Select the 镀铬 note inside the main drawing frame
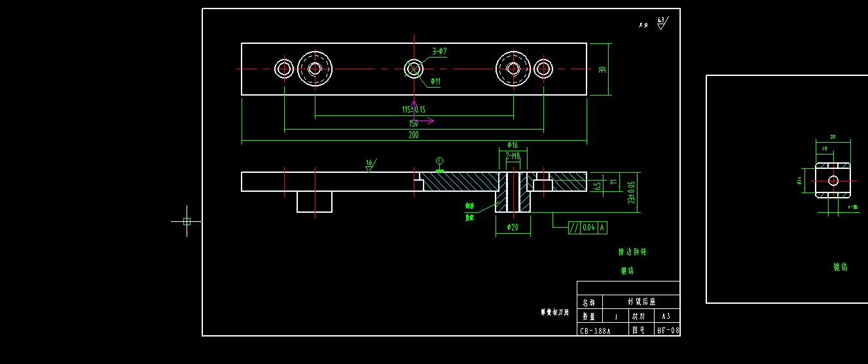 click(x=627, y=270)
